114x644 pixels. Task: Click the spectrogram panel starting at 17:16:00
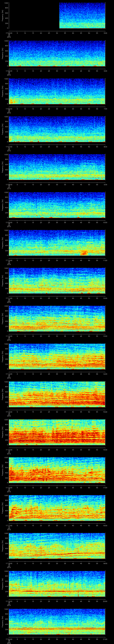click(x=57, y=470)
